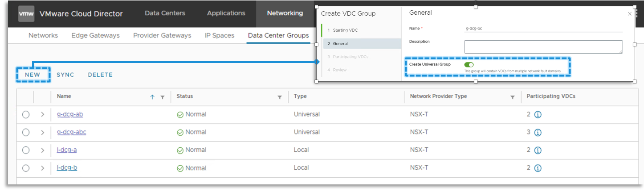
Task: Open the Data Centers menu
Action: (x=165, y=13)
